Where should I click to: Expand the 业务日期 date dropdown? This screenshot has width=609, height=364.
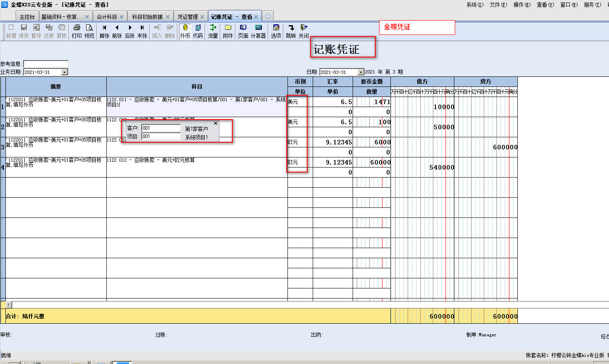pos(65,72)
